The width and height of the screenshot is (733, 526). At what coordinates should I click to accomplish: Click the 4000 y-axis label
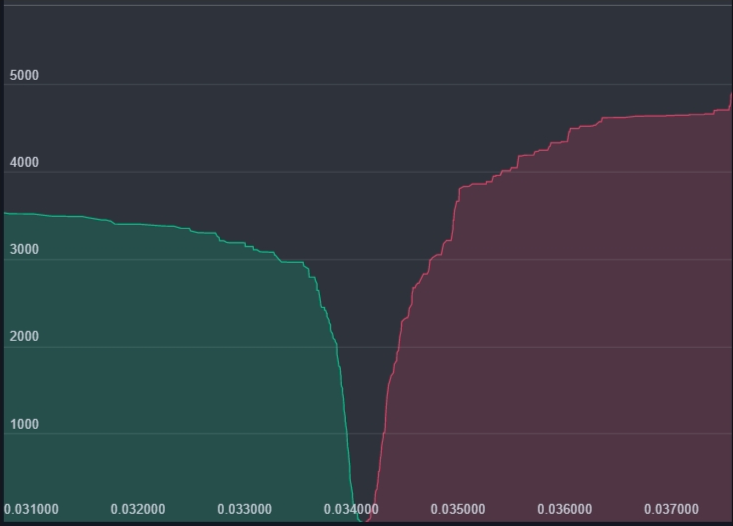point(24,162)
